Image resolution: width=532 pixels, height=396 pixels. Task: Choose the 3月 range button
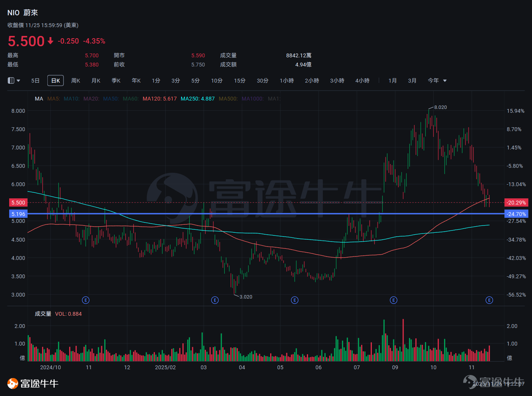click(x=412, y=81)
